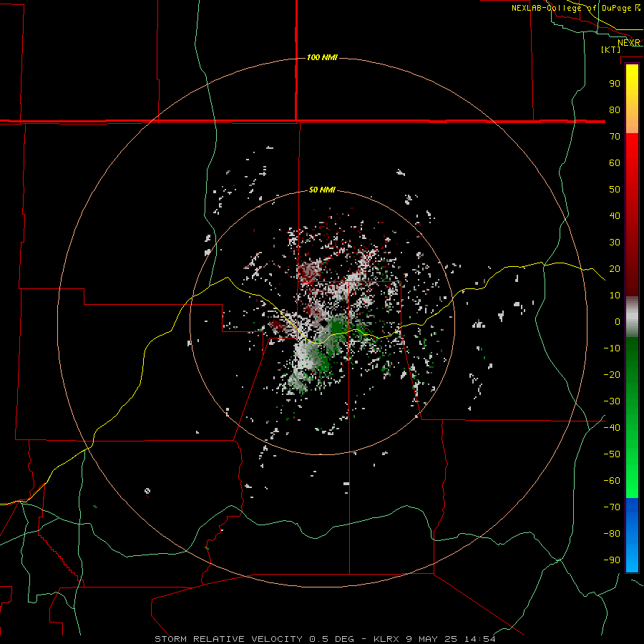
Task: Click the "-30" velocity scale label
Action: 612,401
